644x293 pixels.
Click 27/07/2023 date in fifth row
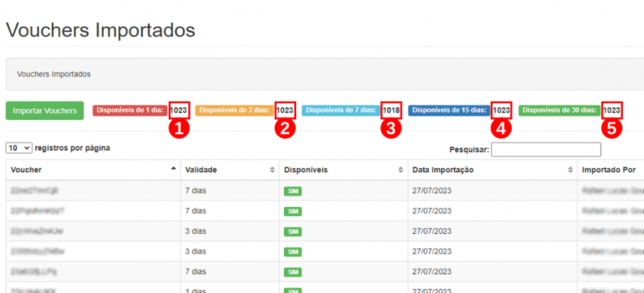coord(432,271)
